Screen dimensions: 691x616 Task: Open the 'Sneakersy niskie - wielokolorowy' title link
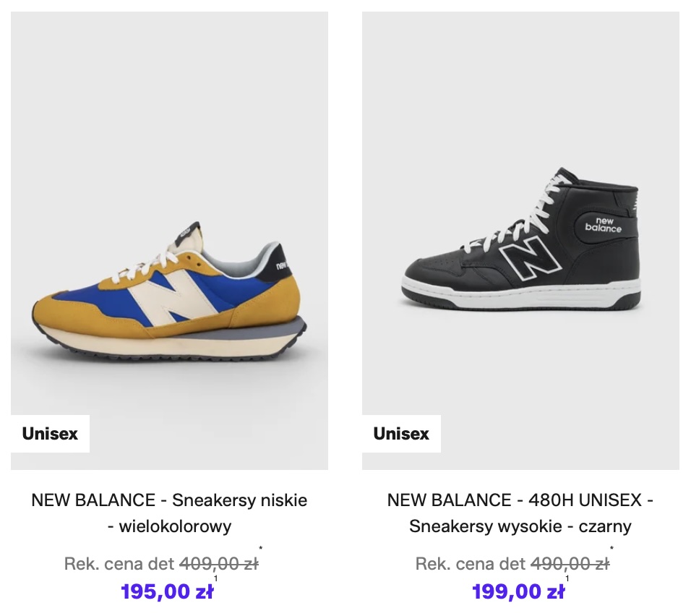click(169, 513)
